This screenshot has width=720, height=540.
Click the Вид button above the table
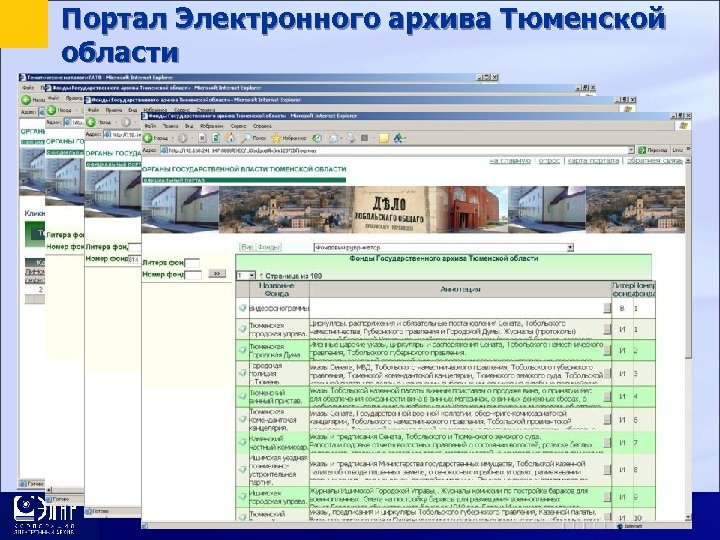(247, 247)
